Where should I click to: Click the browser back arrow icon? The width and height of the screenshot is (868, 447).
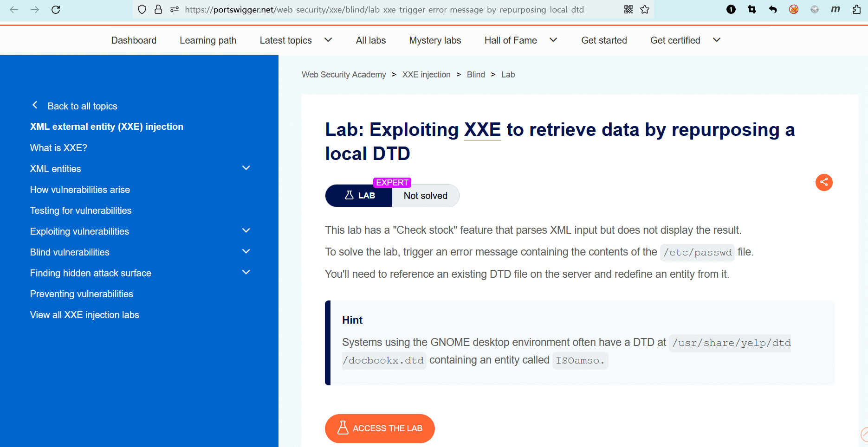(14, 10)
